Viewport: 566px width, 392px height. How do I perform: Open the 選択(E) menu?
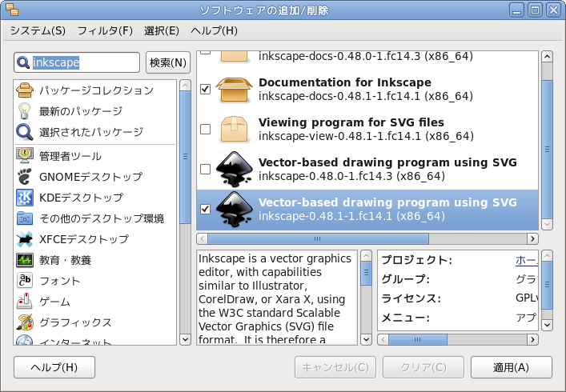click(x=162, y=30)
